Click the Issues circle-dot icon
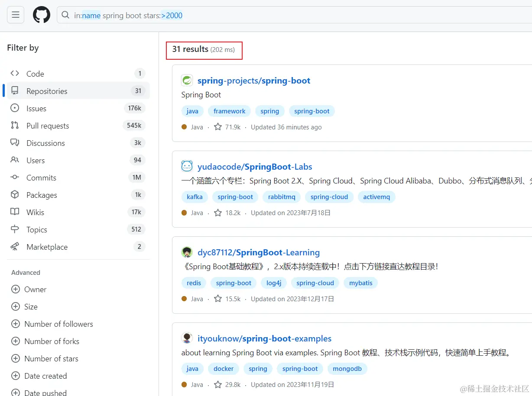This screenshot has width=532, height=396. pyautogui.click(x=15, y=108)
